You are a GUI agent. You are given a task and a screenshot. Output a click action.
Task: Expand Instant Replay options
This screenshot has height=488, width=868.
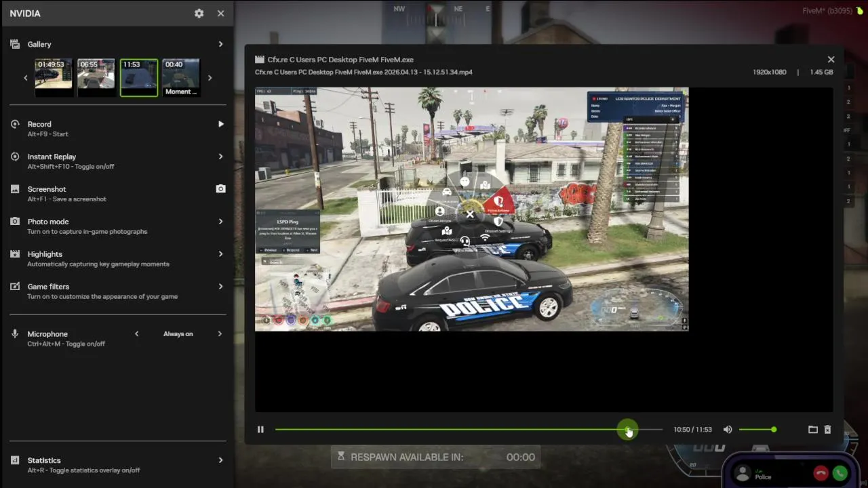coord(220,157)
